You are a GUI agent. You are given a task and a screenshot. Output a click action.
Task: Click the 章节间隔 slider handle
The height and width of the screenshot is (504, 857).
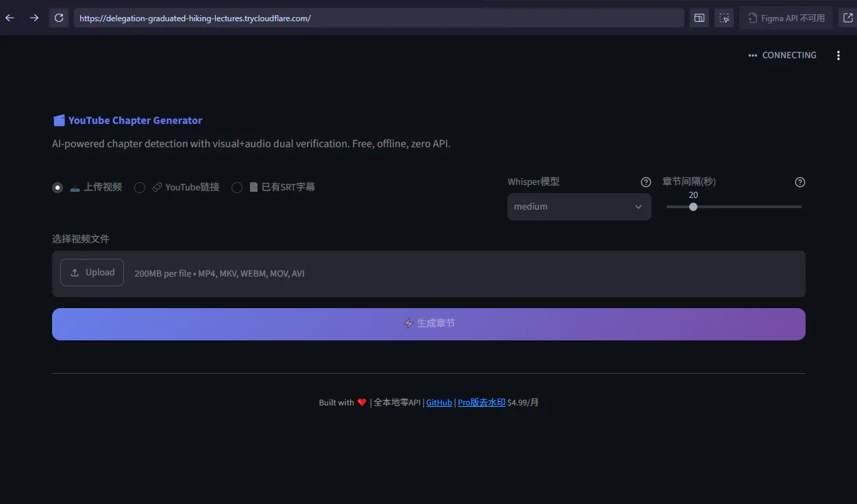693,207
